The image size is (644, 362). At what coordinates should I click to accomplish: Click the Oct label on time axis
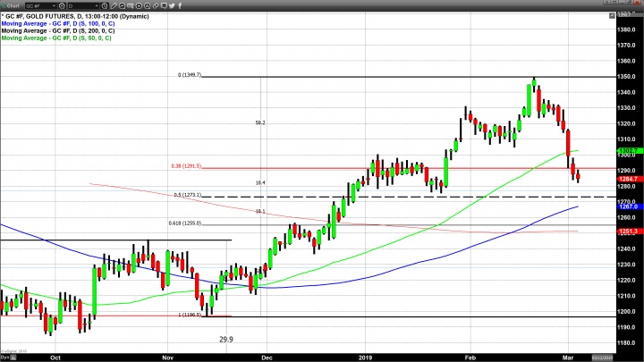[x=55, y=358]
